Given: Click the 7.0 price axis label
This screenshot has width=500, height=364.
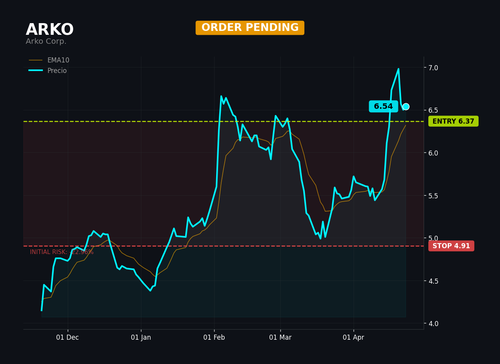Looking at the screenshot, I should (x=433, y=68).
